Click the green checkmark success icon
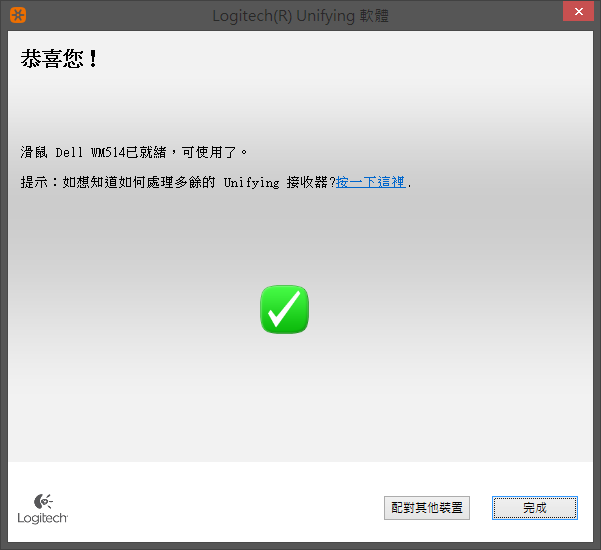The height and width of the screenshot is (550, 601). pos(284,309)
